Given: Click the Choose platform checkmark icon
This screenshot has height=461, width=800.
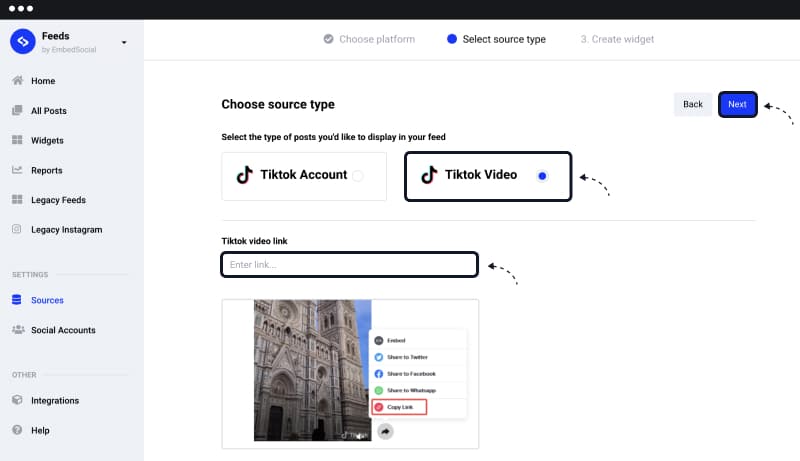Looking at the screenshot, I should pos(329,39).
